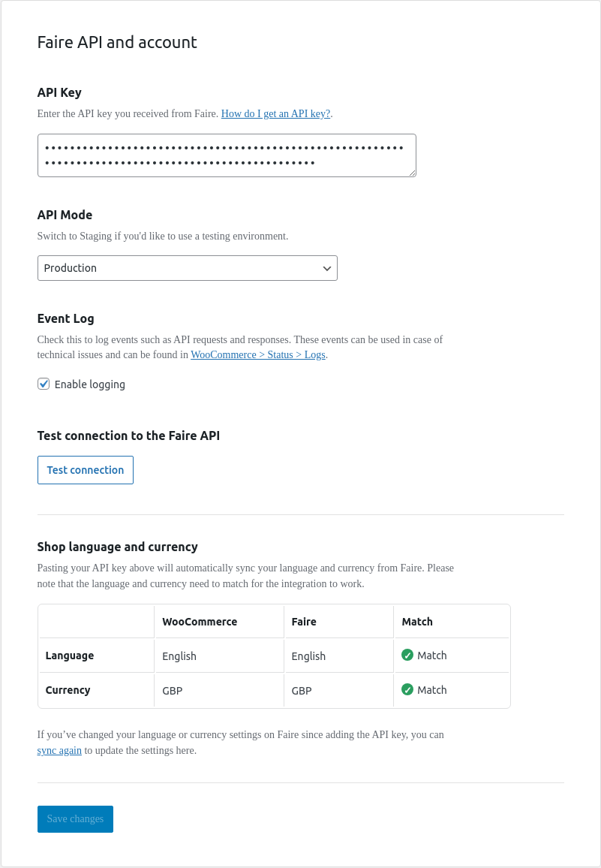Click the Save changes button
The image size is (601, 868).
pyautogui.click(x=75, y=818)
